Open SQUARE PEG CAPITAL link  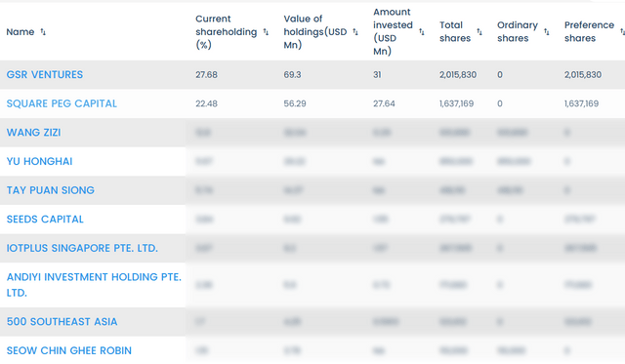pyautogui.click(x=62, y=103)
